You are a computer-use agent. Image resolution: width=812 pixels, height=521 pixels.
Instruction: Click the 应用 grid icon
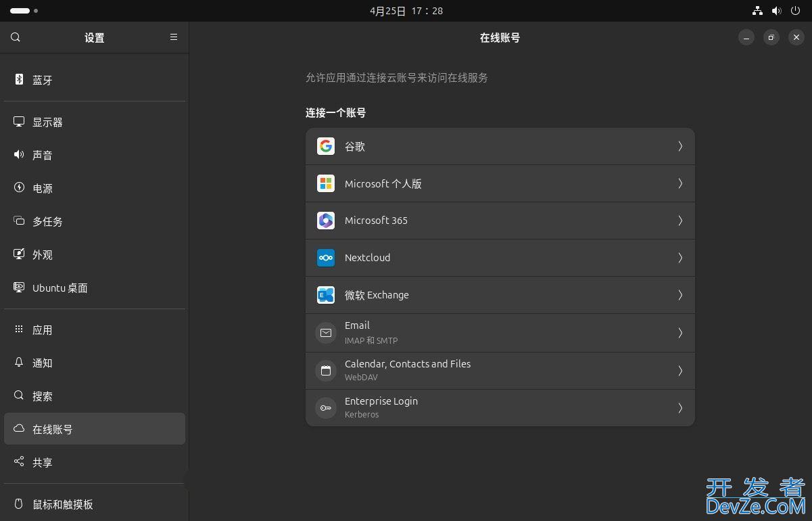tap(19, 330)
